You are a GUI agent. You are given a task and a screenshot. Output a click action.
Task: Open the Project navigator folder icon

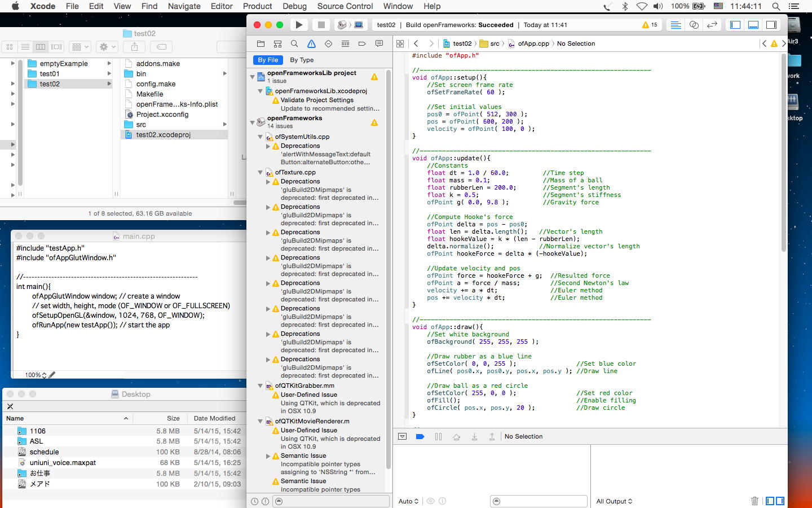261,43
